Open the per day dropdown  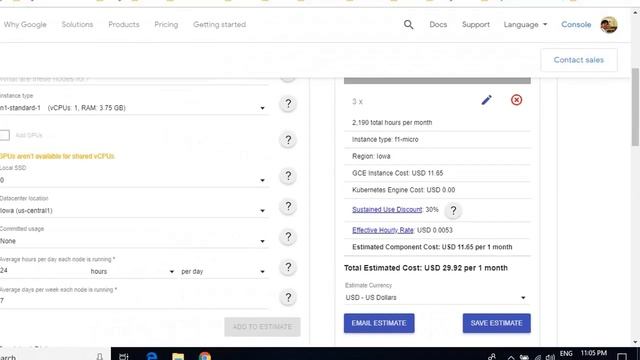point(224,271)
